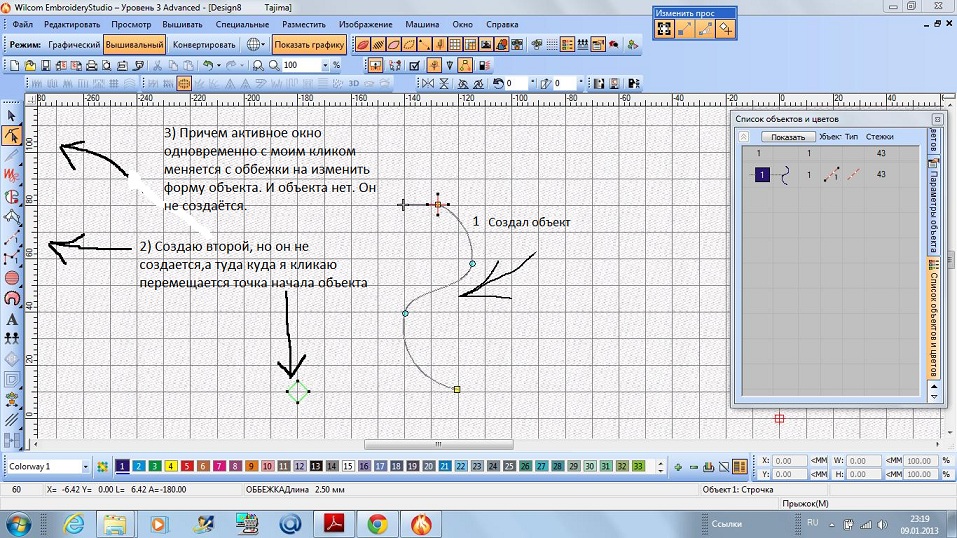Click the rotation angle stepper arrow
Image resolution: width=957 pixels, height=538 pixels.
532,83
